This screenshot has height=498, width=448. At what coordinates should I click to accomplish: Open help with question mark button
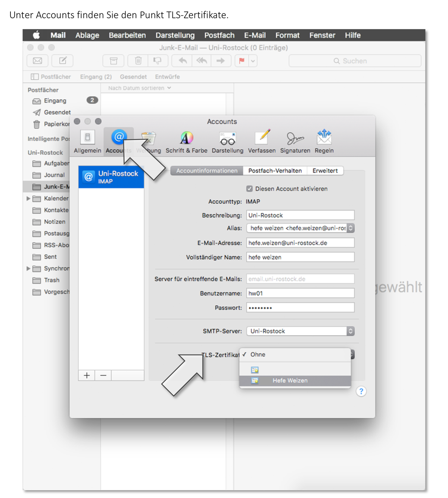[x=361, y=391]
